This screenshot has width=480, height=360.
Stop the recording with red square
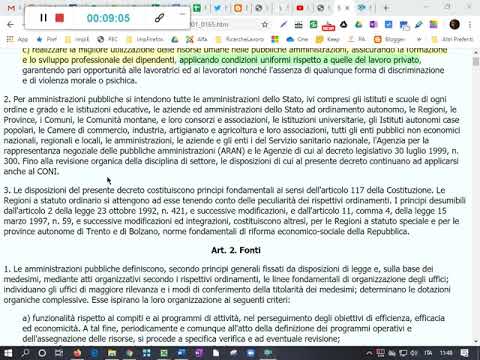coord(59,18)
